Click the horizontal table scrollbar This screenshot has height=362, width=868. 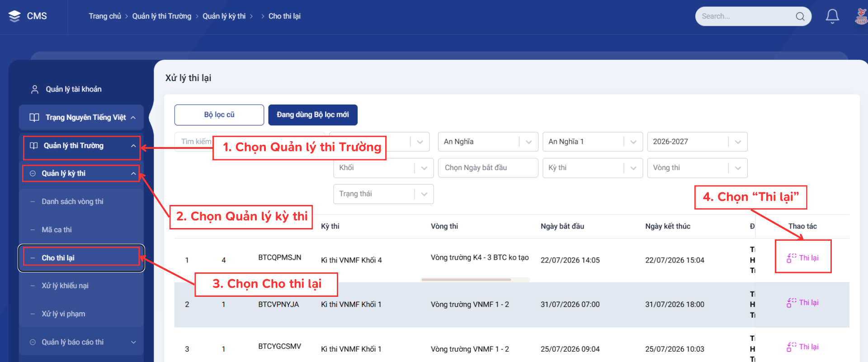tap(466, 280)
